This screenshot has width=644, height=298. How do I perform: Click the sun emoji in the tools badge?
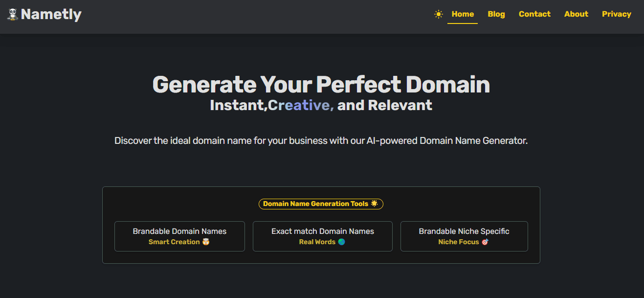[375, 204]
